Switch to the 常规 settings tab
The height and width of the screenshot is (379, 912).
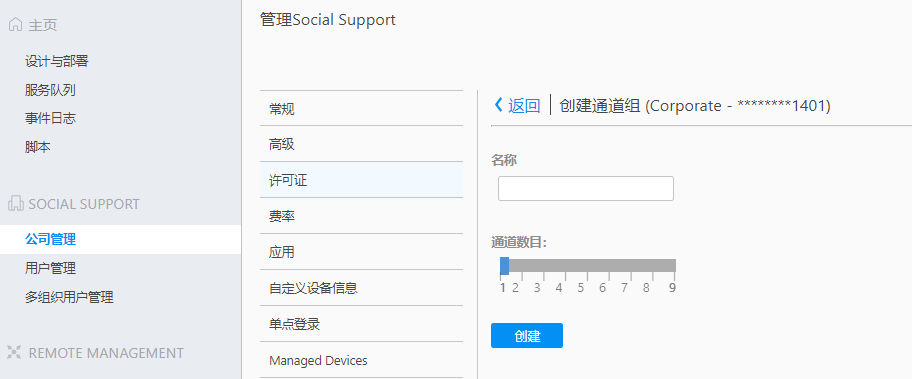[x=361, y=109]
